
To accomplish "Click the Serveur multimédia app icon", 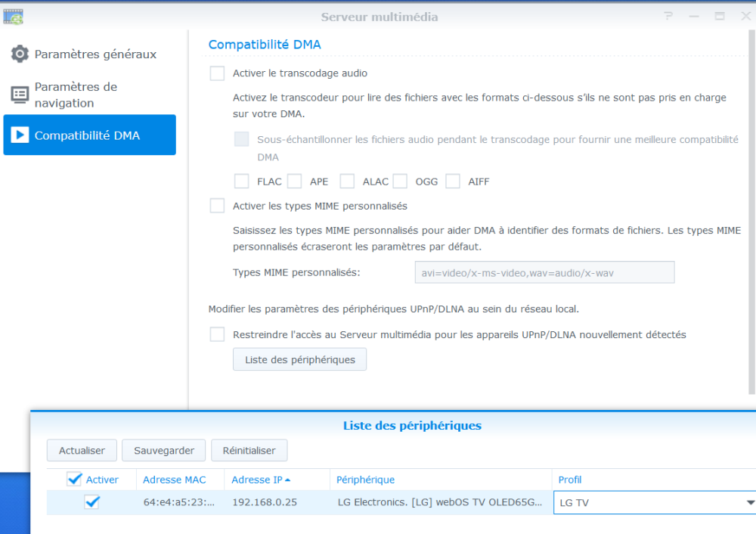I will pos(13,17).
